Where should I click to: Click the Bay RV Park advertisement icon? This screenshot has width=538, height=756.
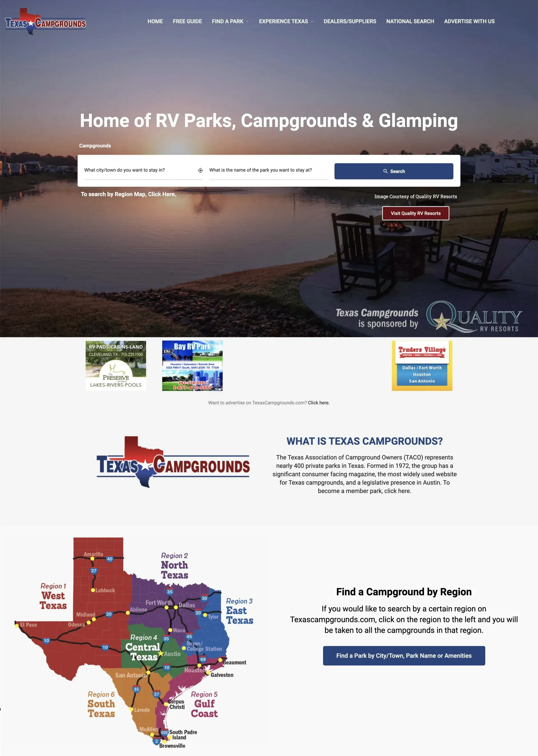192,365
